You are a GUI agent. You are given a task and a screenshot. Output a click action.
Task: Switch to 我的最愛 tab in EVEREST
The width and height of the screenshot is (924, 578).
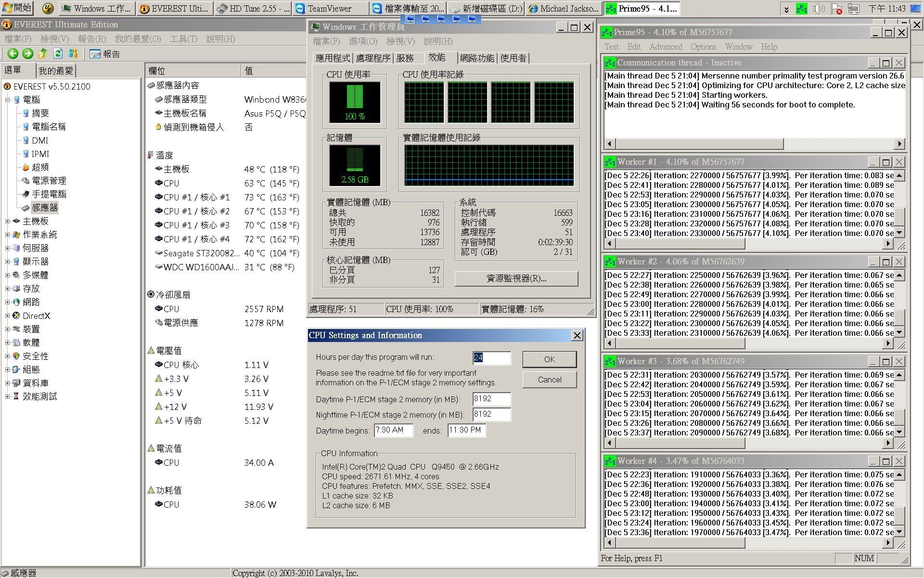[x=56, y=71]
